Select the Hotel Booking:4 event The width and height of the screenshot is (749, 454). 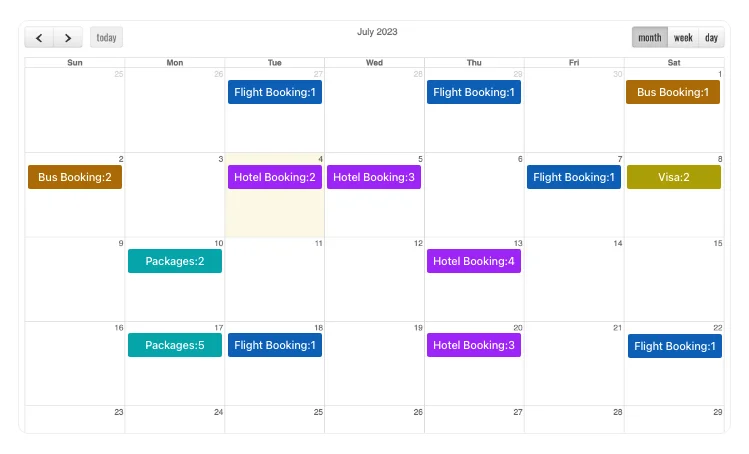pos(474,261)
